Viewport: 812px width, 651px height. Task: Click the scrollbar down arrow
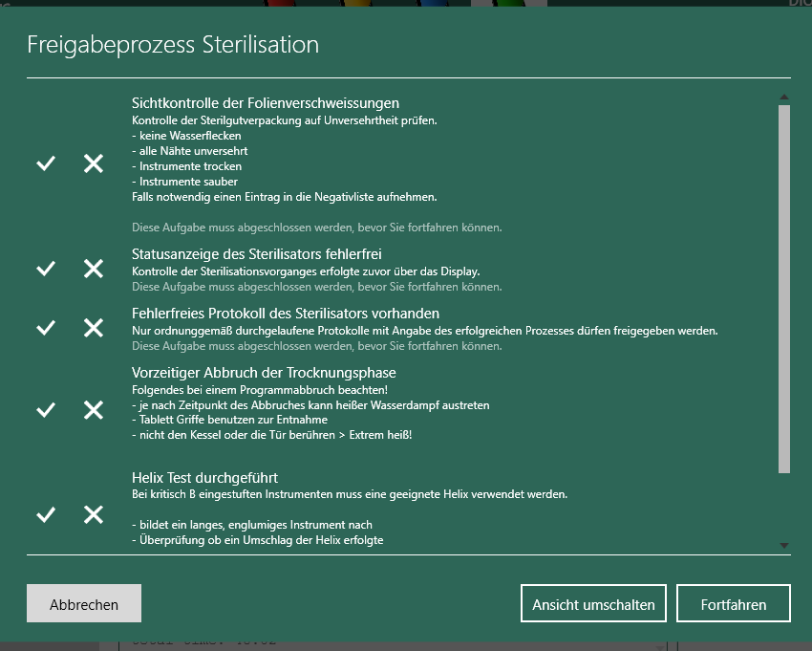pyautogui.click(x=784, y=545)
